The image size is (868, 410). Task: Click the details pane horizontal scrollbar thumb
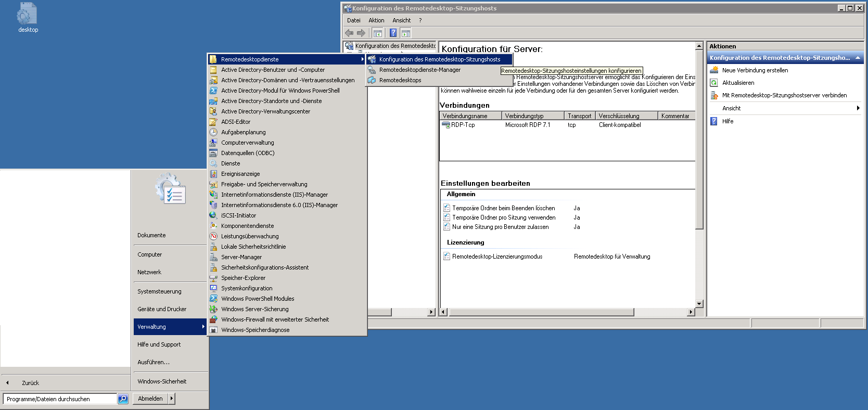coord(541,312)
